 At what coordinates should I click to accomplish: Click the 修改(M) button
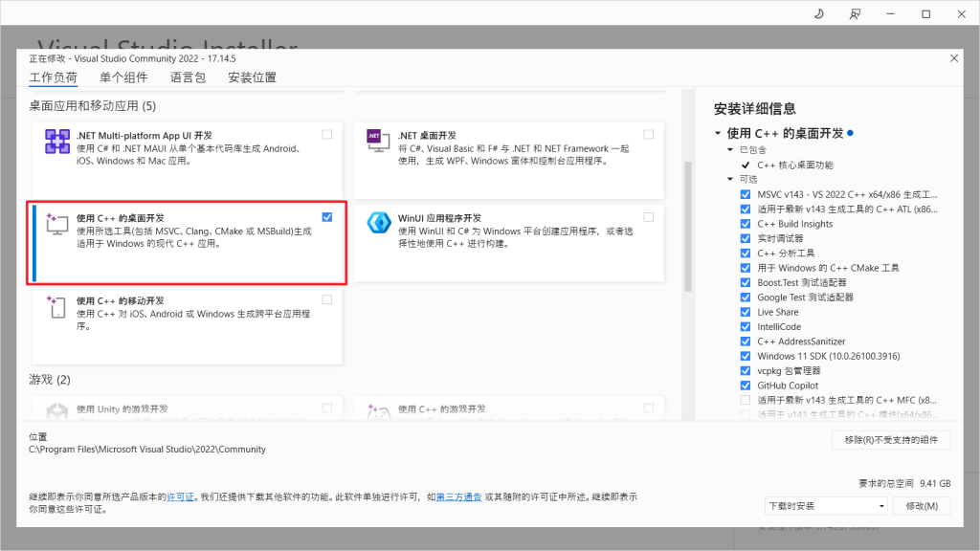click(922, 506)
